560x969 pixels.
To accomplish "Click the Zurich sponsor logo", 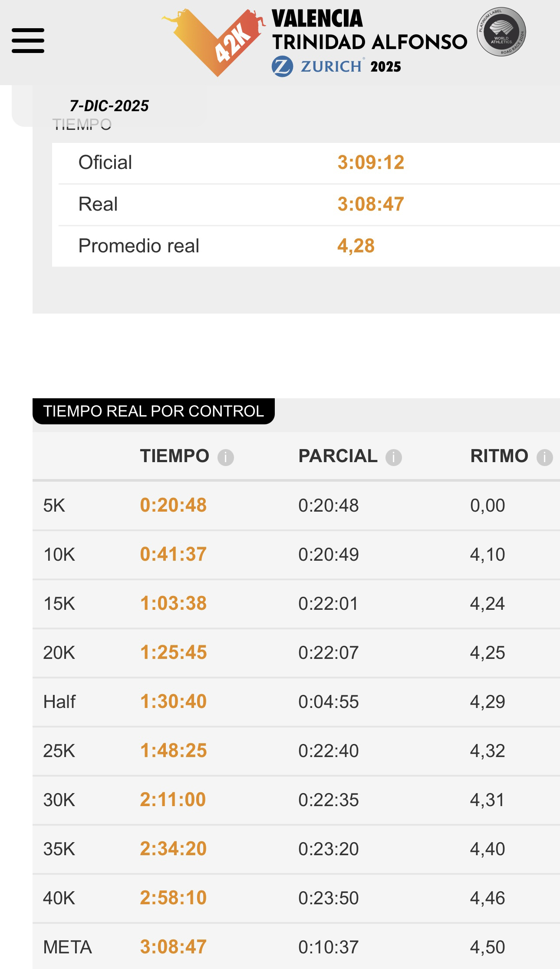I will (318, 66).
